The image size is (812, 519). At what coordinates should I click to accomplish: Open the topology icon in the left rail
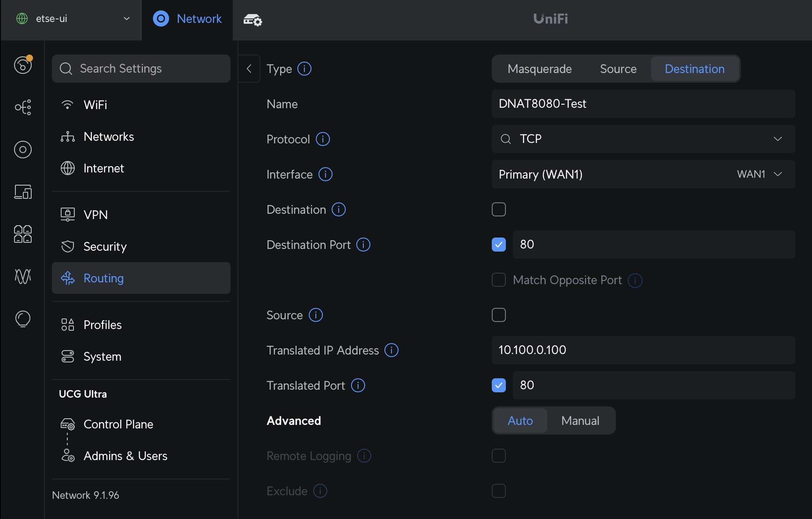click(x=23, y=107)
